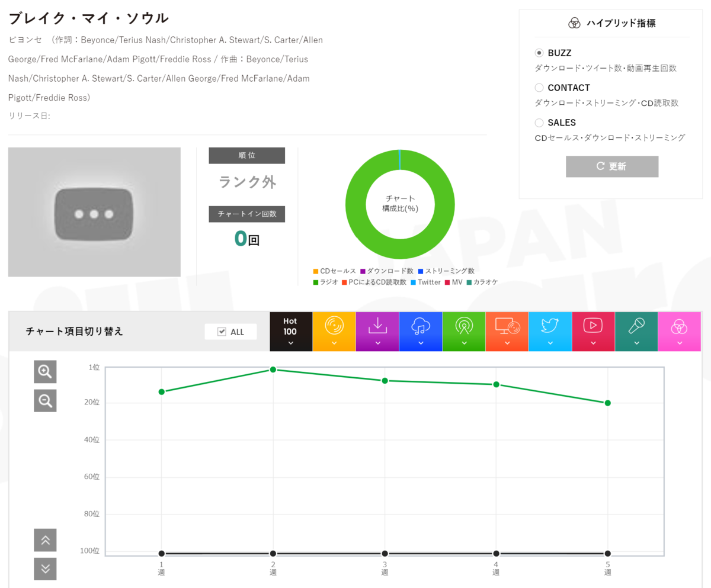Click the orange PC CD lookup icon tab
Image resolution: width=711 pixels, height=588 pixels.
click(x=507, y=332)
